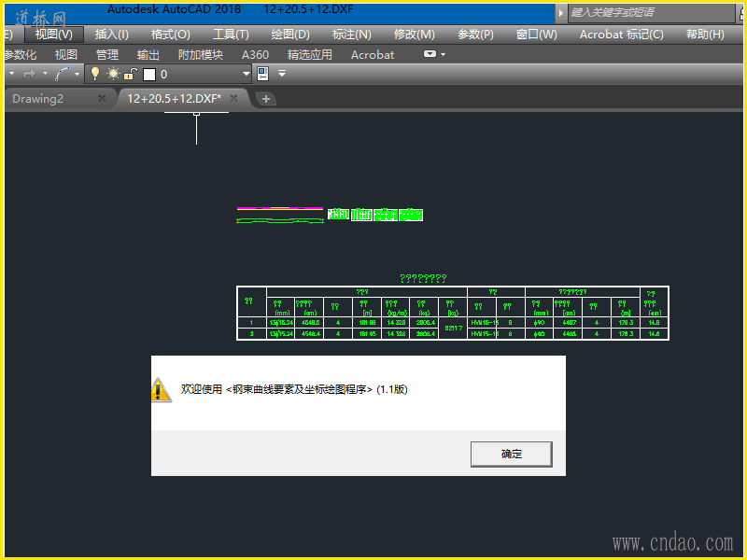Open the 窗口(W) menu
The height and width of the screenshot is (560, 747).
(536, 35)
